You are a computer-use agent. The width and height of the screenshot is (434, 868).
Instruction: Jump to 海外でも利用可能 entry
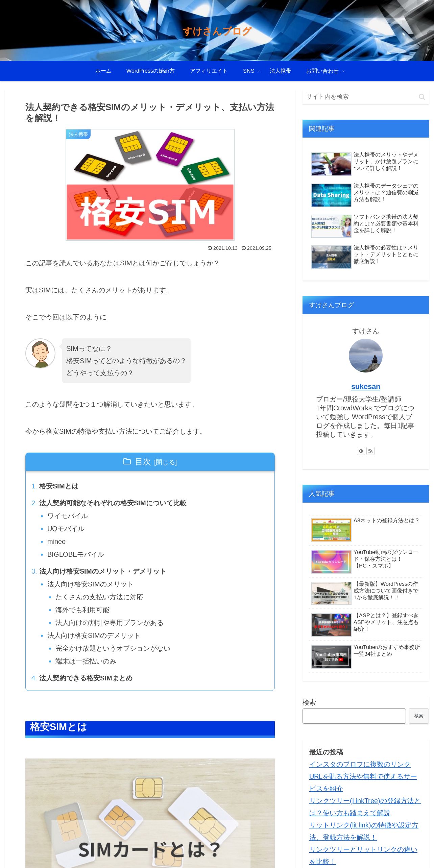click(82, 610)
